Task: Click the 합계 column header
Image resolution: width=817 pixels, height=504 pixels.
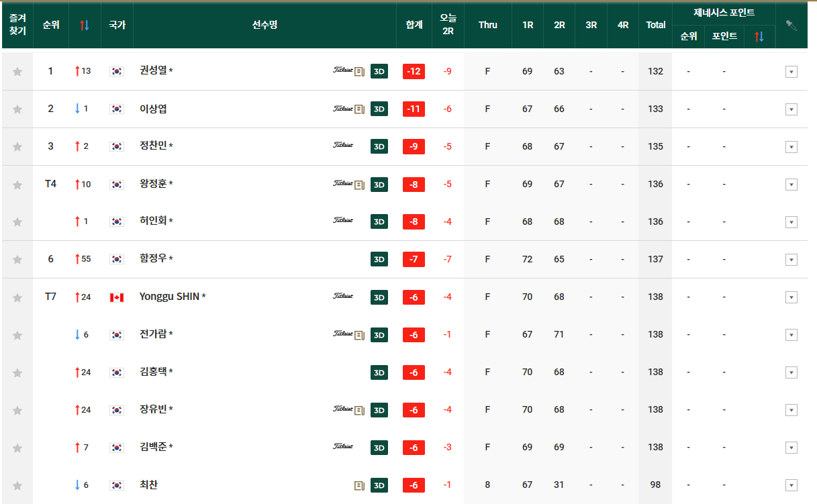Action: [414, 25]
